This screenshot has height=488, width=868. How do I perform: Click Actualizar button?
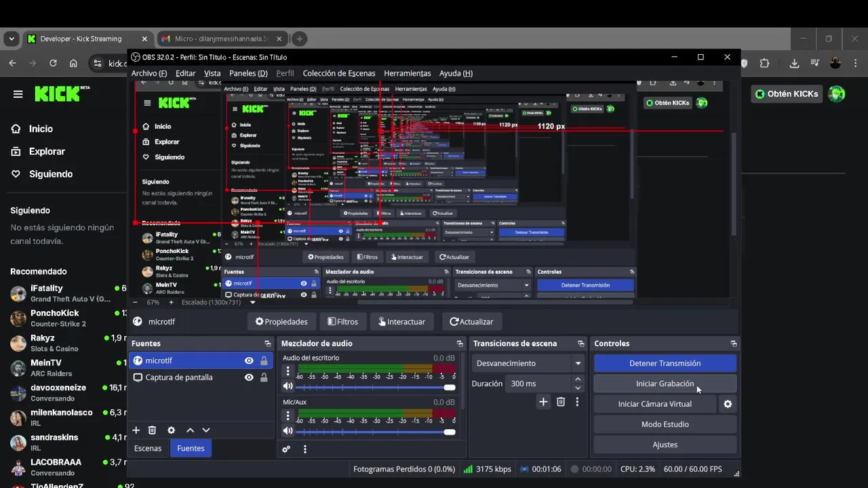(471, 321)
